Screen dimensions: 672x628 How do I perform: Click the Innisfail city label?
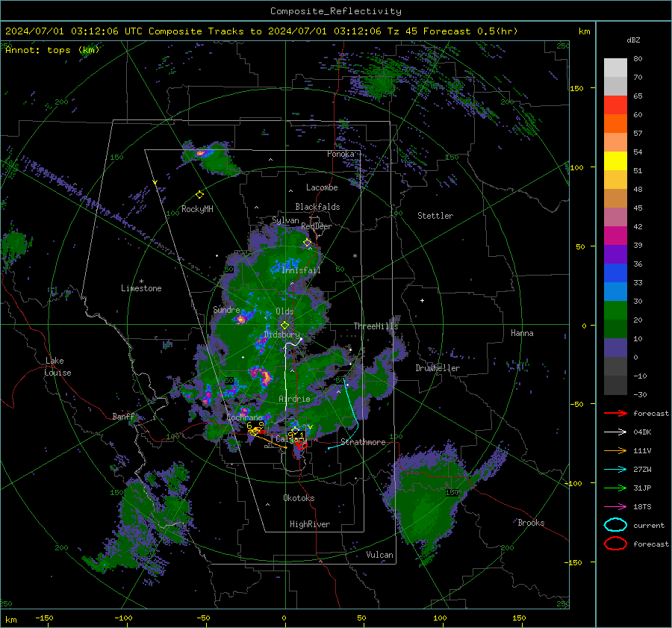tap(301, 270)
